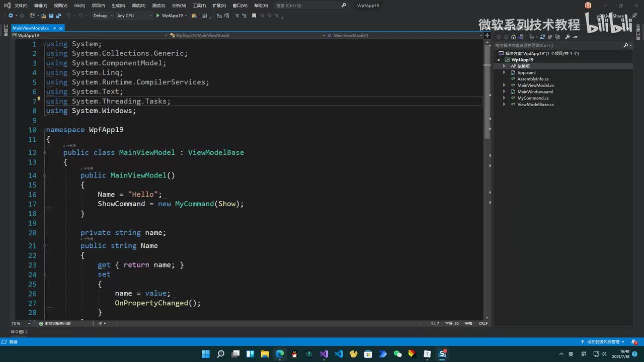644x362 pixels.
Task: Toggle Show All Files icon in Solution Explorer
Action: (557, 37)
